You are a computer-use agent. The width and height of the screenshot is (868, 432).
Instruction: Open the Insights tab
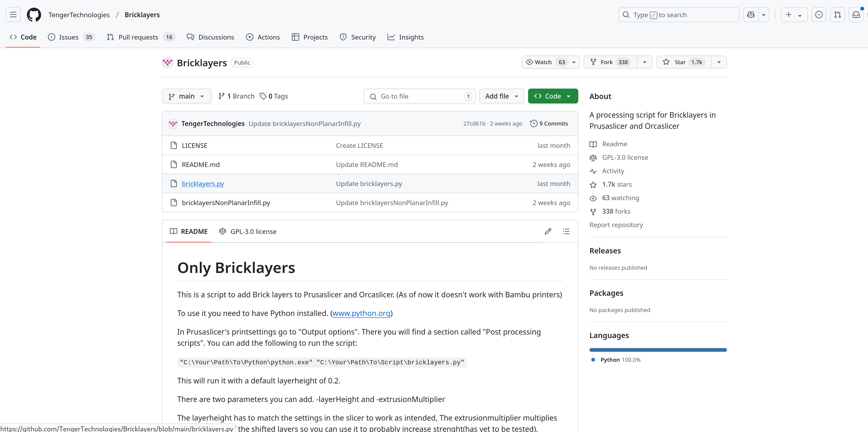coord(405,37)
